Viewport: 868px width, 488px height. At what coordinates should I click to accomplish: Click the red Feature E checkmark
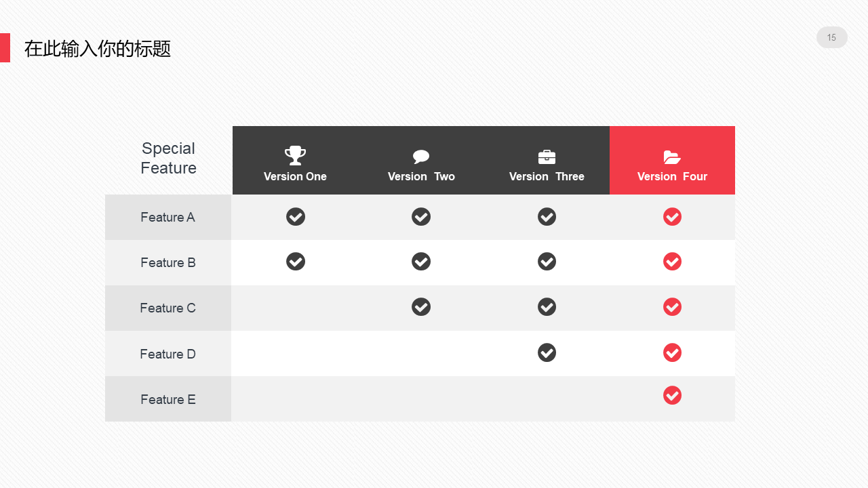pyautogui.click(x=672, y=395)
